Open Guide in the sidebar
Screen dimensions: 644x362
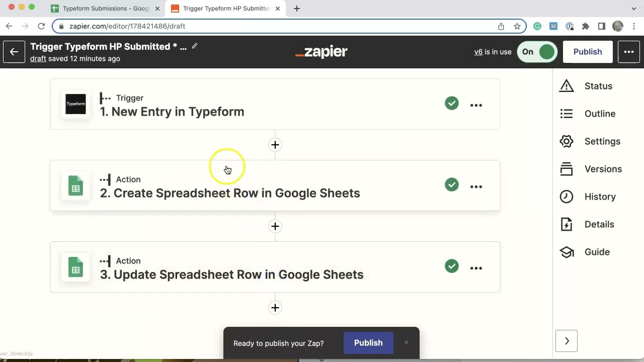pyautogui.click(x=597, y=252)
